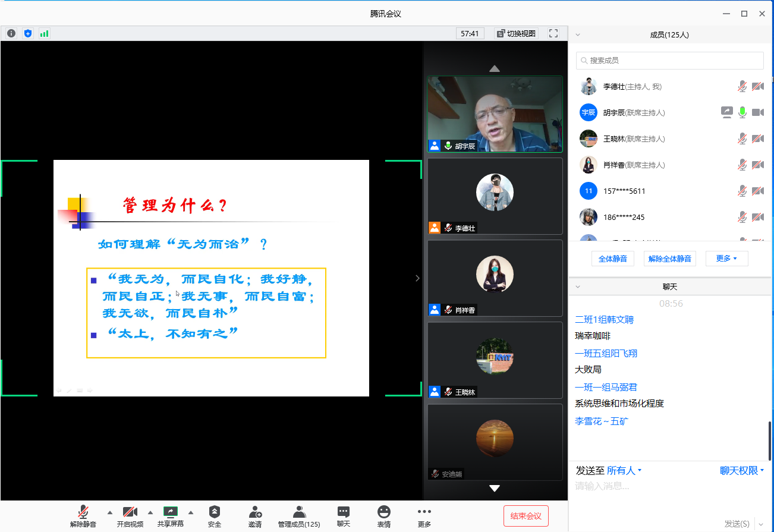Open the 更多 dropdown beside 解除全体静音
Viewport: 774px width, 532px height.
[726, 258]
